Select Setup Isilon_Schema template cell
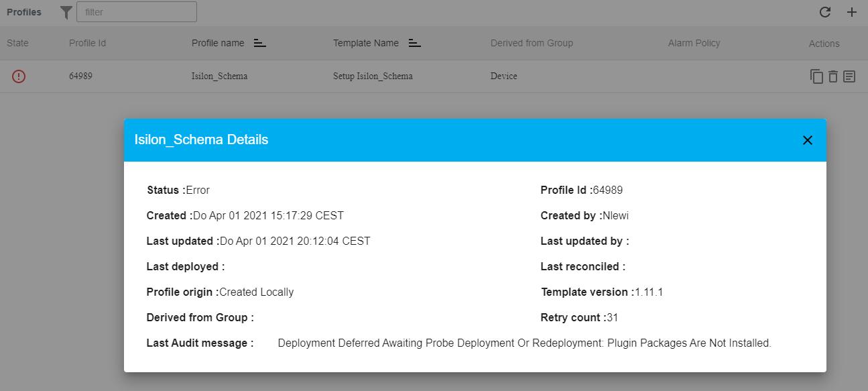 click(x=373, y=76)
